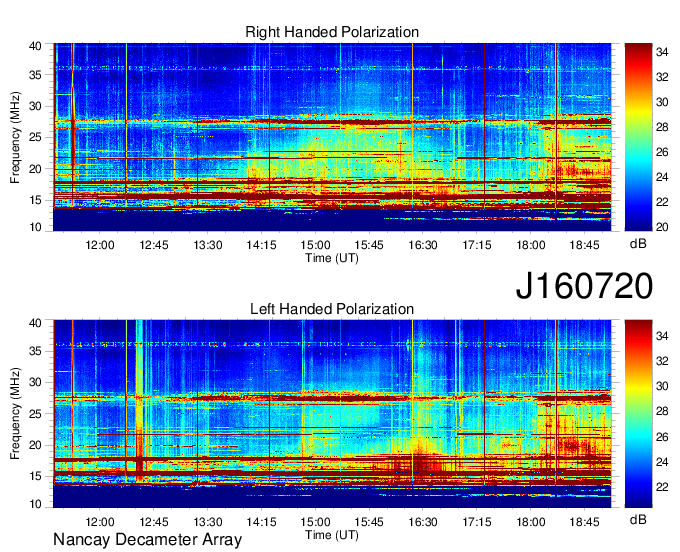This screenshot has width=680, height=552.
Task: Click the 34 dB tick on Left Handed colorbar
Action: tap(662, 336)
